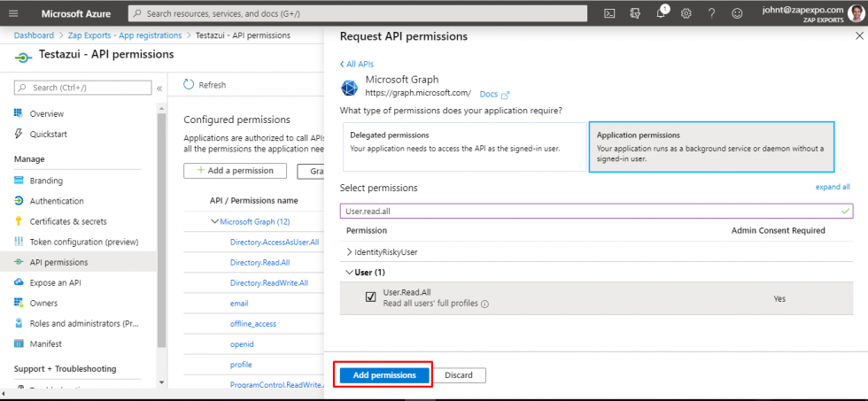
Task: Click the sidebar Search (Ctrl+/) field
Action: point(82,88)
